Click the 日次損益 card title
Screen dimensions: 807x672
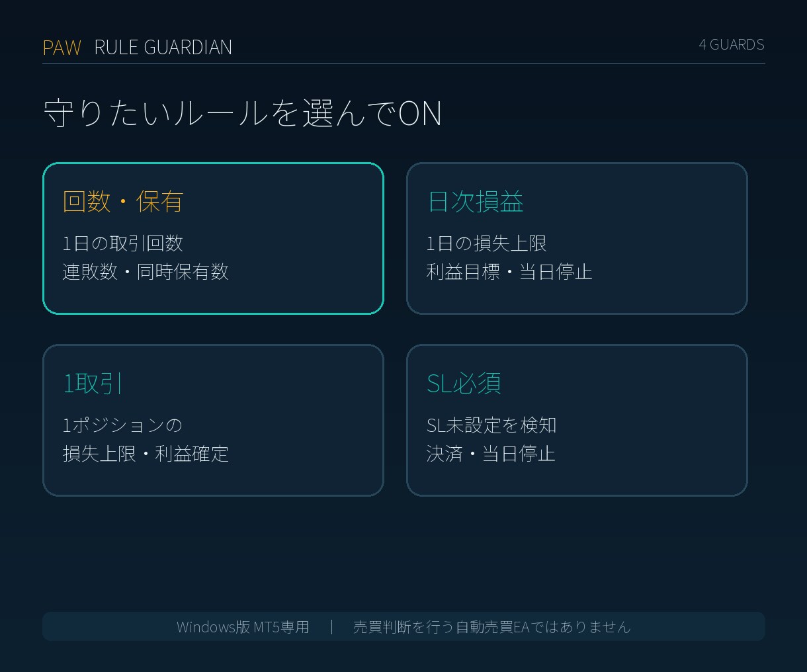click(x=476, y=201)
